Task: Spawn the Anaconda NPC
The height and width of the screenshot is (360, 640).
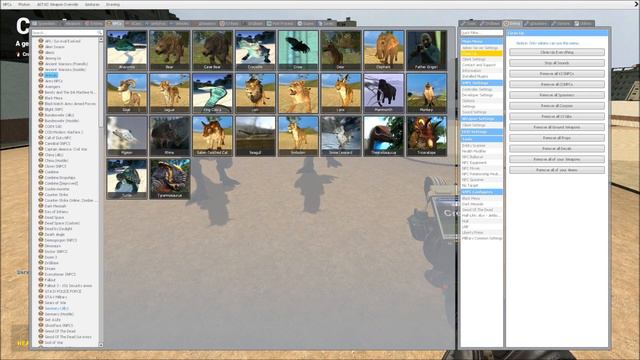Action: coord(127,50)
